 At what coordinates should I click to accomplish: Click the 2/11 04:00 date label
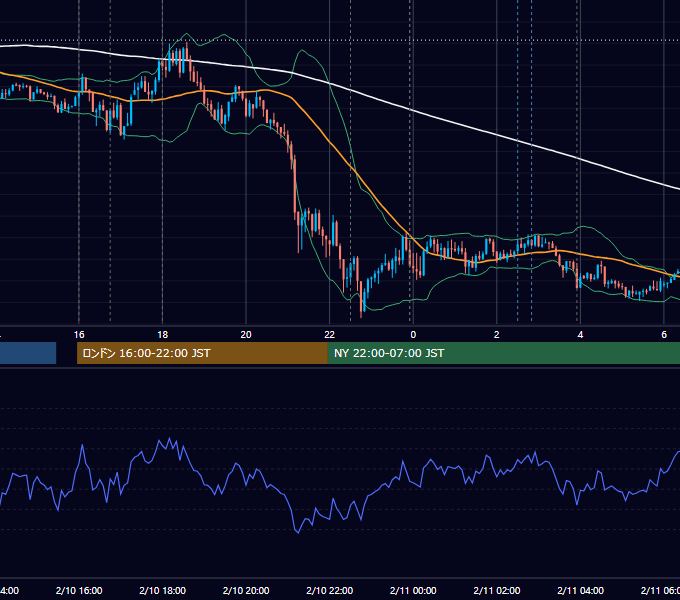580,591
